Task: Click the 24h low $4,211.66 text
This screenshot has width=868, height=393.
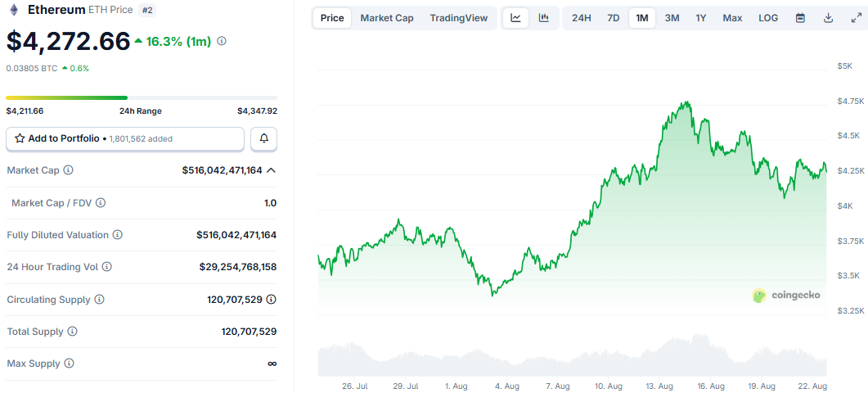Action: (25, 111)
